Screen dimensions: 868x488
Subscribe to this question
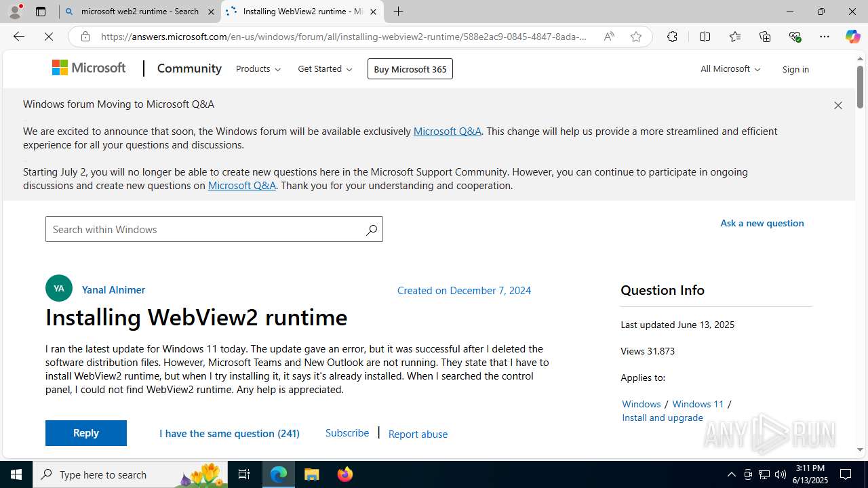click(347, 432)
